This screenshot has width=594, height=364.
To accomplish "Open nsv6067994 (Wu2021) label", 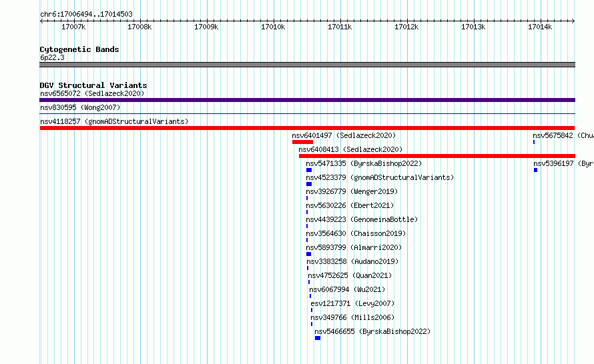I will (347, 289).
